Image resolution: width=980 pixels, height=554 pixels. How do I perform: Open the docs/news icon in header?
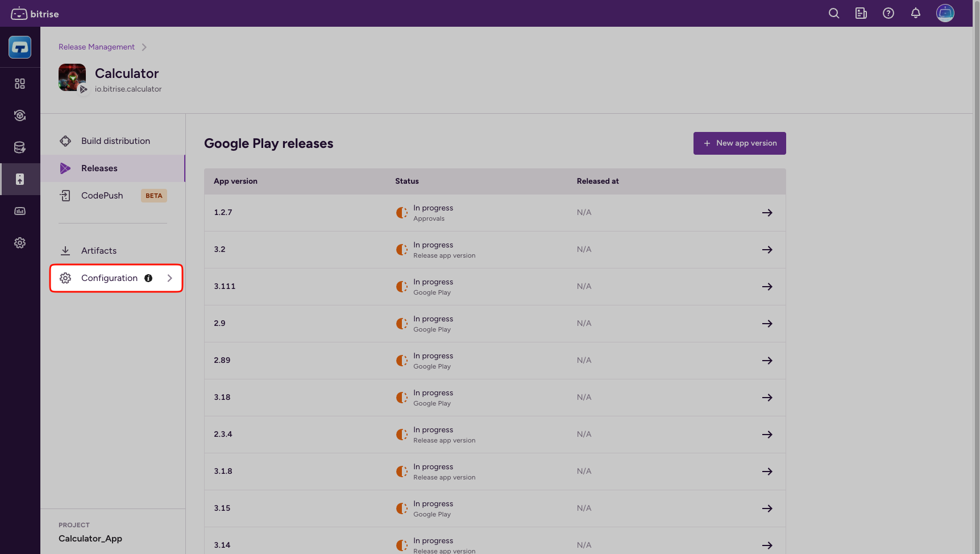click(x=861, y=13)
